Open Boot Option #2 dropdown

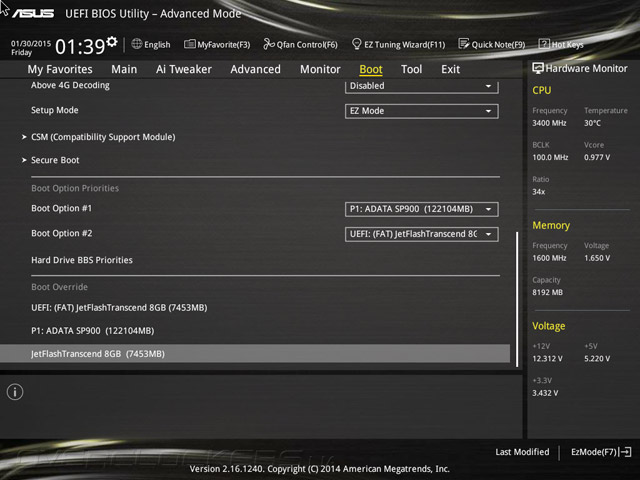coord(422,234)
